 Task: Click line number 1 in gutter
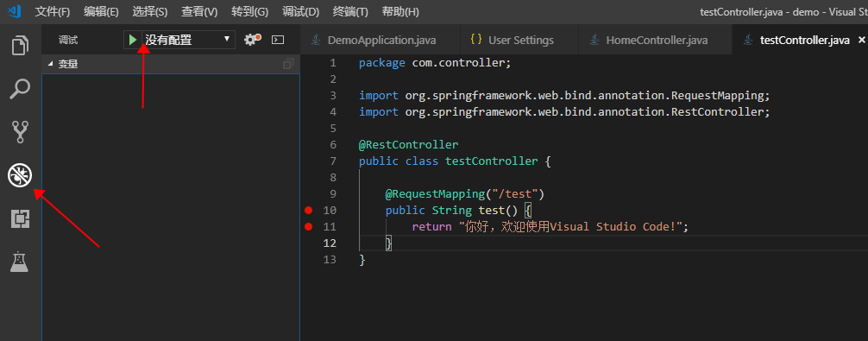tap(333, 63)
